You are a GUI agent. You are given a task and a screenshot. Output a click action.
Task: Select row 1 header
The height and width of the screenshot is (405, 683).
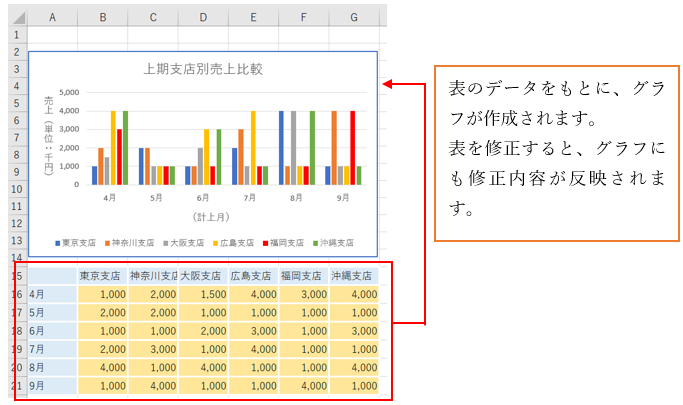[x=15, y=33]
